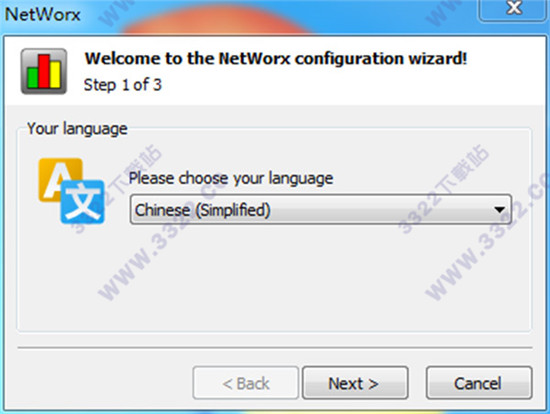Click the NetWorx window title text
Screen dimensions: 550x414
[42, 15]
